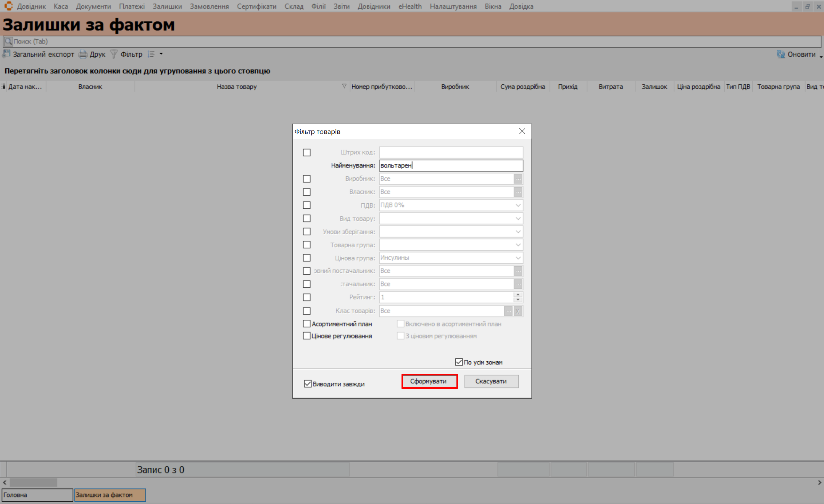
Task: Open the Звіти menu
Action: 341,6
